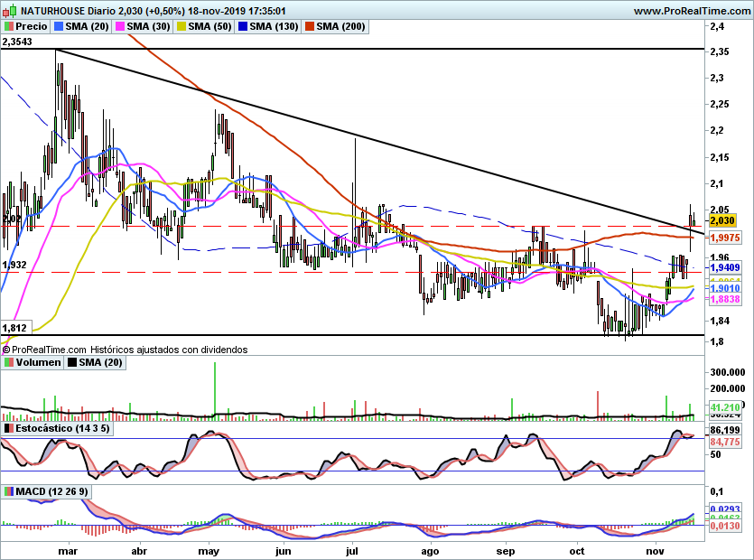
Task: Click the black SMA (20) volume swatch icon
Action: point(73,362)
